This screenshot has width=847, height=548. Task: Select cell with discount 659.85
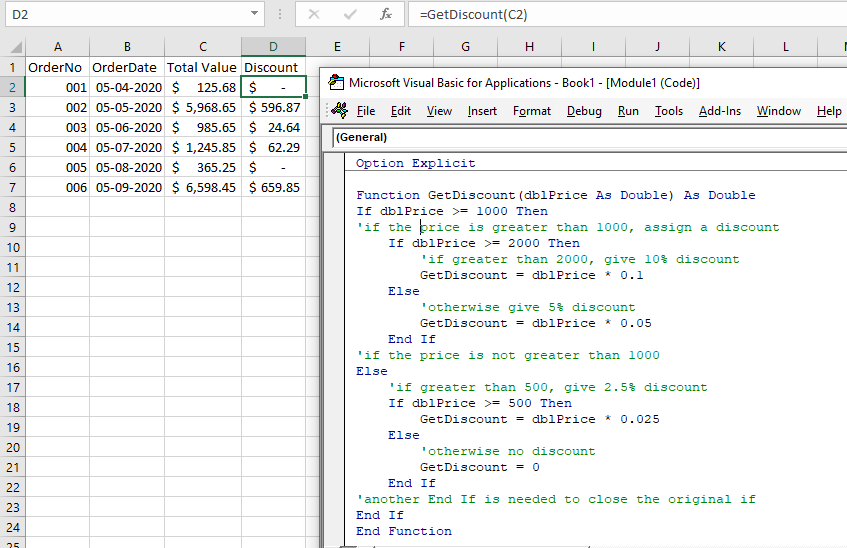tap(274, 187)
